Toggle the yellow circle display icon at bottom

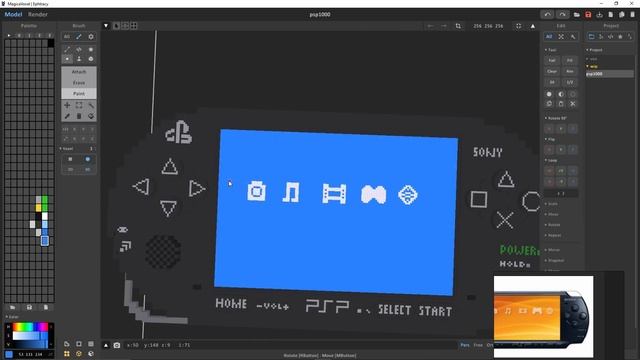tap(79, 353)
